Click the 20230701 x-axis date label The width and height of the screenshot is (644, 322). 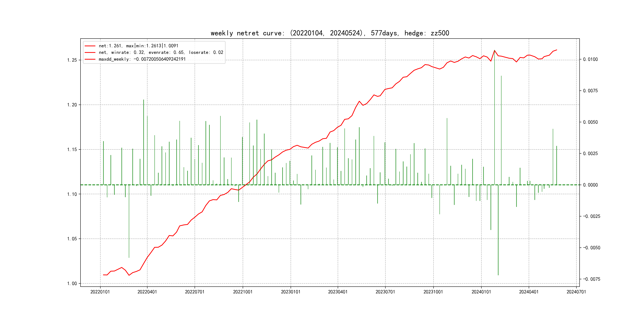coord(385,292)
